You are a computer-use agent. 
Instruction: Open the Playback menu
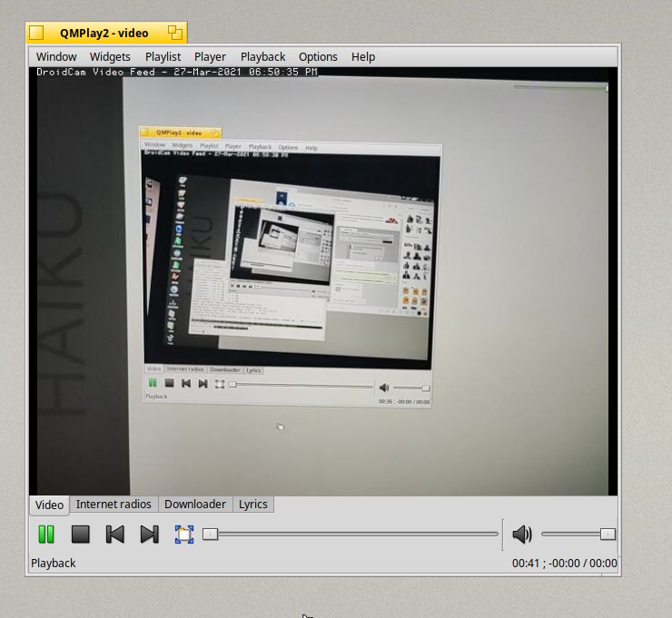point(262,56)
